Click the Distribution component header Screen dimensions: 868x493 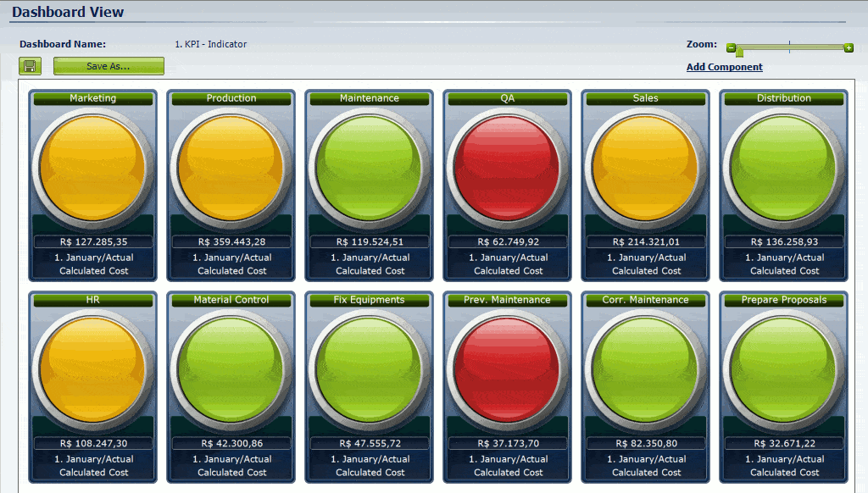click(784, 98)
